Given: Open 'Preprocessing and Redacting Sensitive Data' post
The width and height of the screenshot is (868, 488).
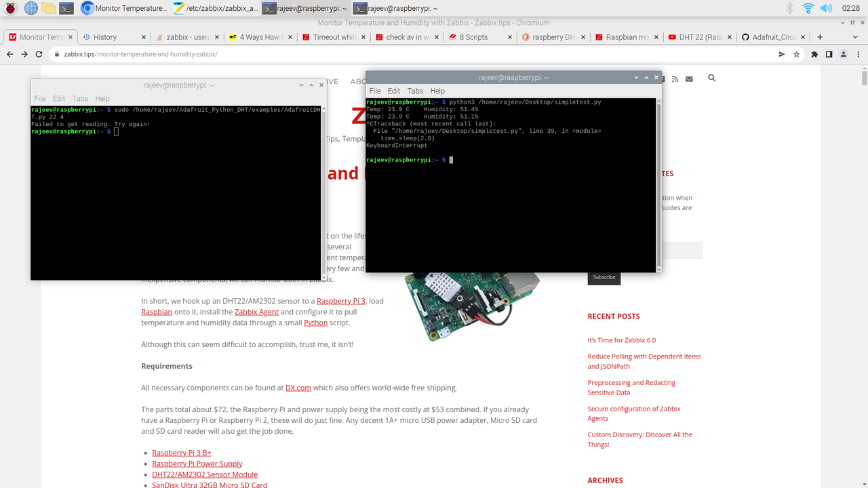Looking at the screenshot, I should pyautogui.click(x=631, y=388).
